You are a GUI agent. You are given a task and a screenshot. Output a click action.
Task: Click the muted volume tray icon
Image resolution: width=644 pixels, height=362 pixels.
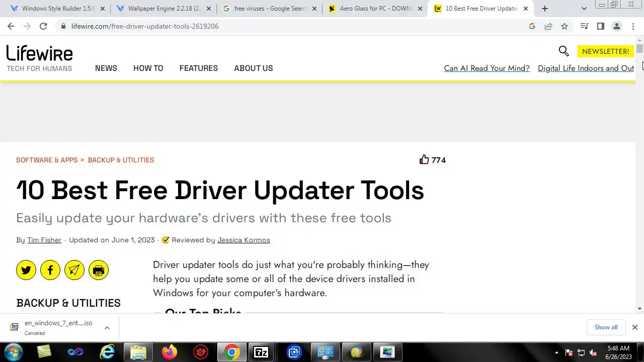click(593, 353)
